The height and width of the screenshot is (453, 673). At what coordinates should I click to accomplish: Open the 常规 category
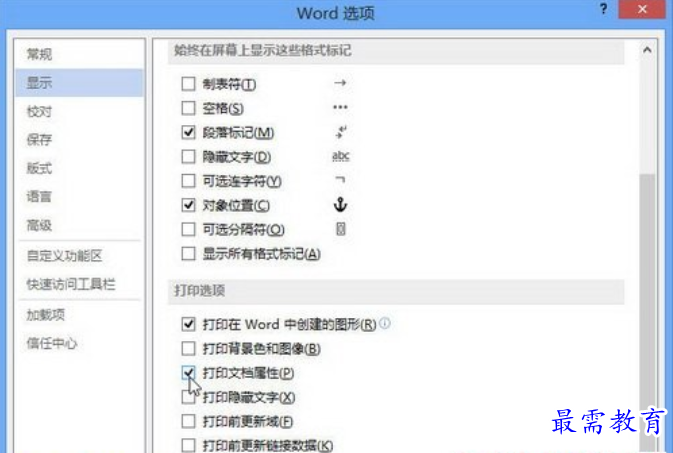click(x=79, y=54)
